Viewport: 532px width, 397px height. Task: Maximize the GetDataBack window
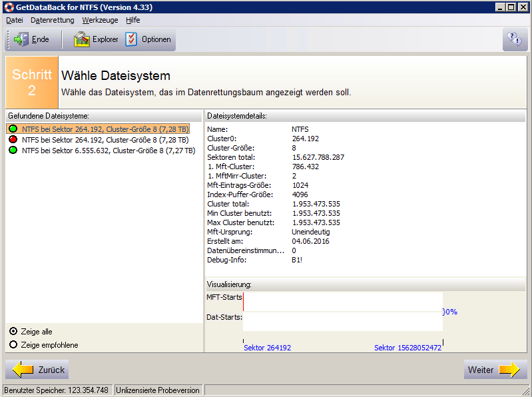(x=511, y=7)
